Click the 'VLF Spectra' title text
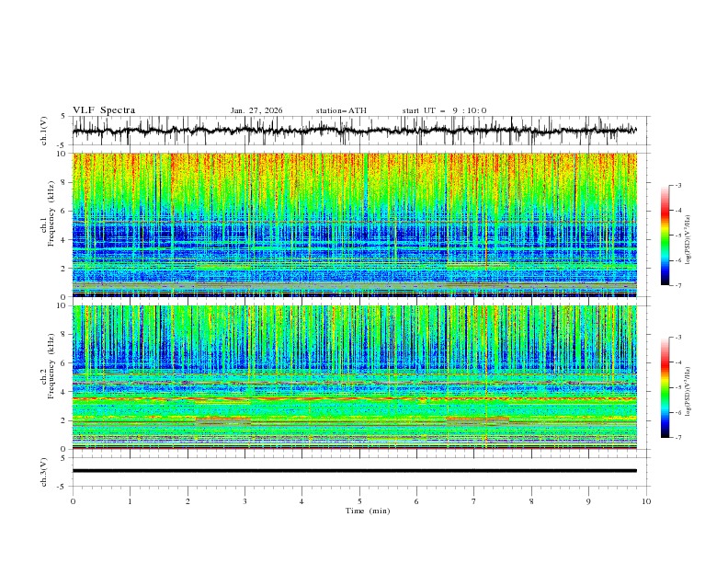Viewport: 728px width, 563px height. pyautogui.click(x=104, y=110)
